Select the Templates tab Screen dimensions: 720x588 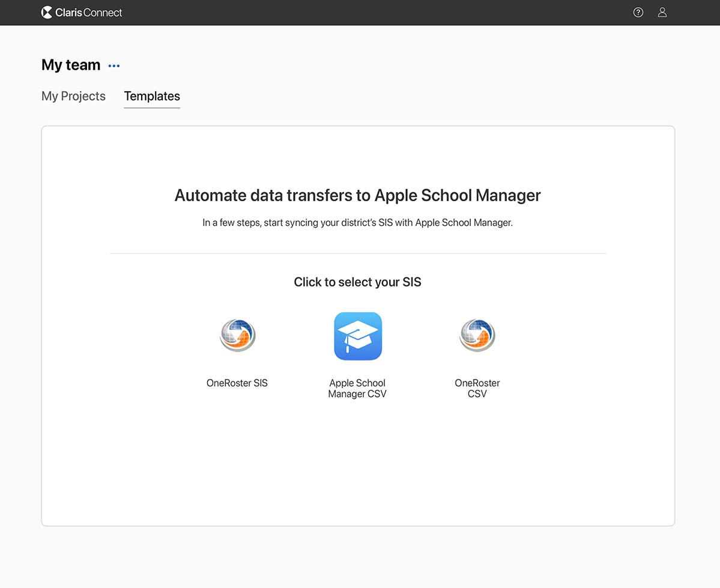pos(152,96)
